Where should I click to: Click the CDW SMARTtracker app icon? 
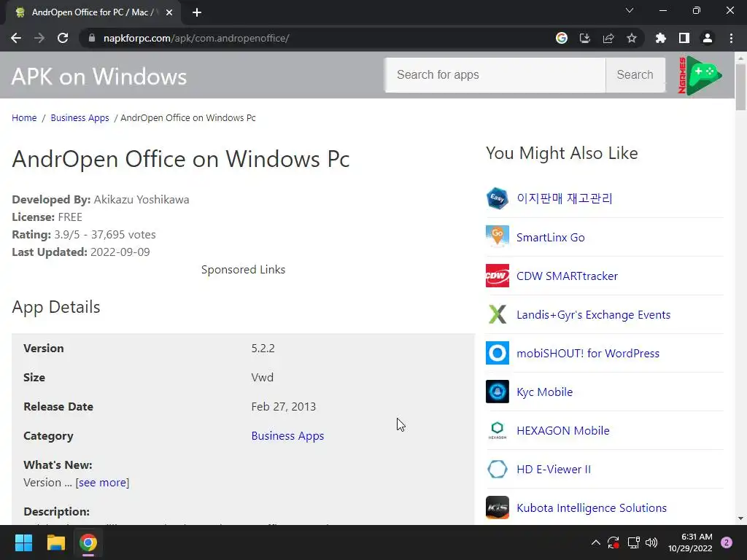(498, 276)
